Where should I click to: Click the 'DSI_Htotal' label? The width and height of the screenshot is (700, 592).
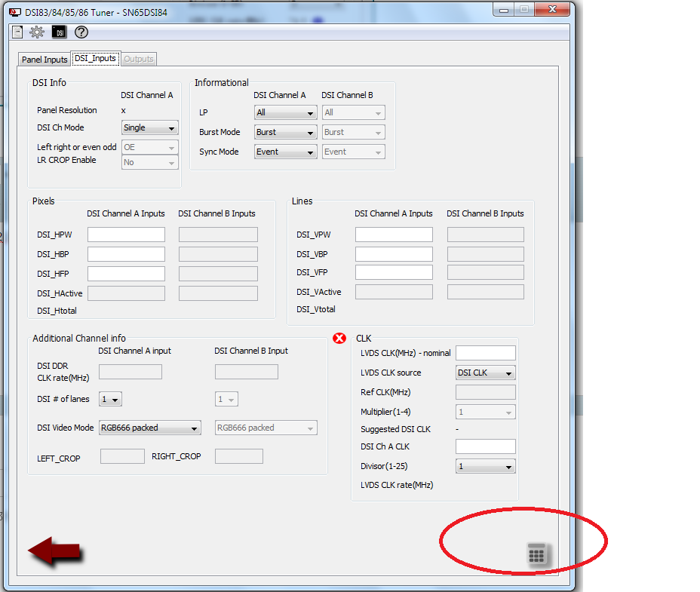coord(57,311)
